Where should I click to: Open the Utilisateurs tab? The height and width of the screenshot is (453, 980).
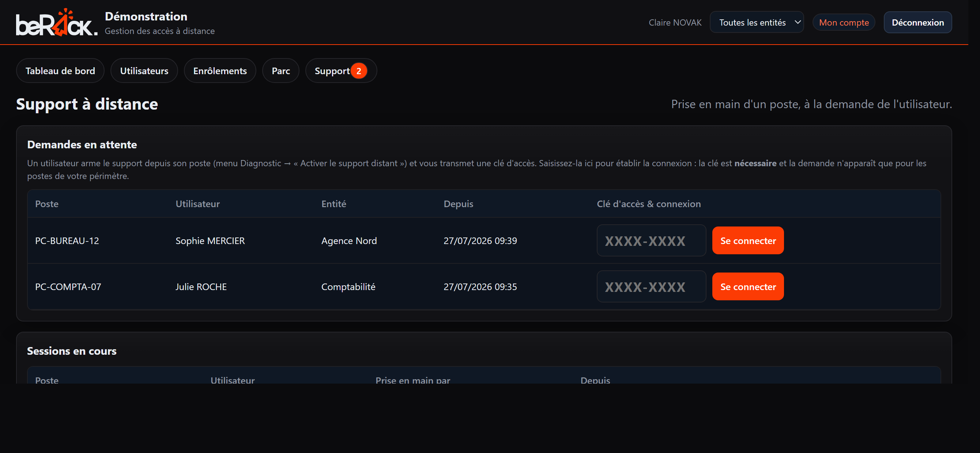[x=144, y=71]
